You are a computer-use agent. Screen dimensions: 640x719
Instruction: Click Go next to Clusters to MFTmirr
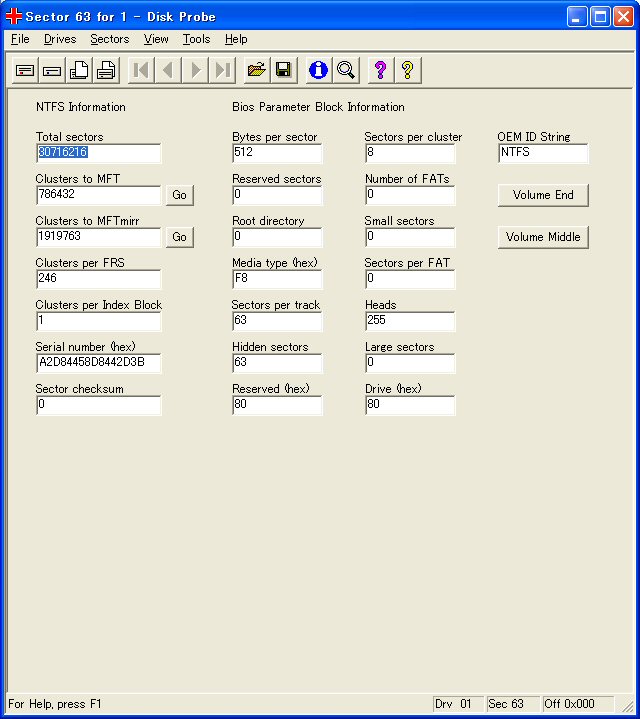coord(179,237)
